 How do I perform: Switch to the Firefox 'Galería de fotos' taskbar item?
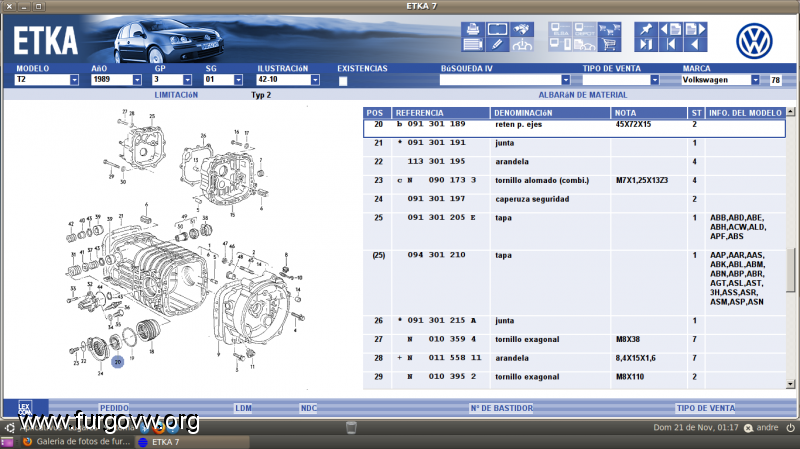77,442
